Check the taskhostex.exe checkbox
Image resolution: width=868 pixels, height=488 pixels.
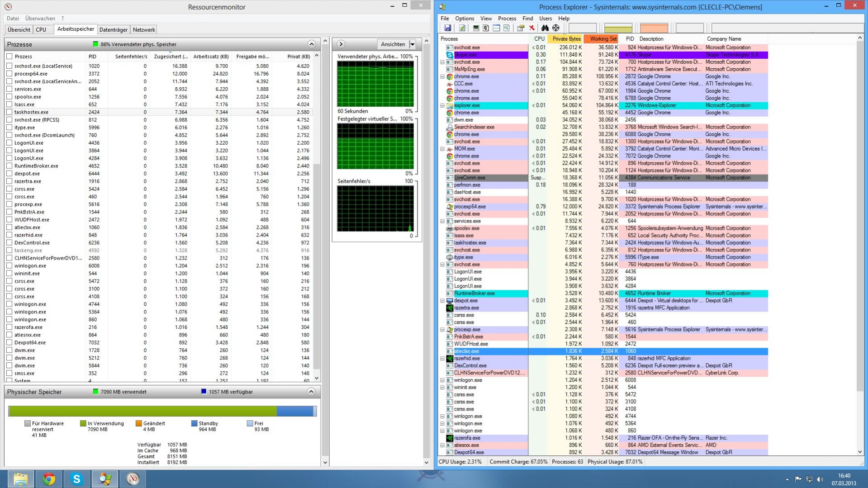coord(9,112)
